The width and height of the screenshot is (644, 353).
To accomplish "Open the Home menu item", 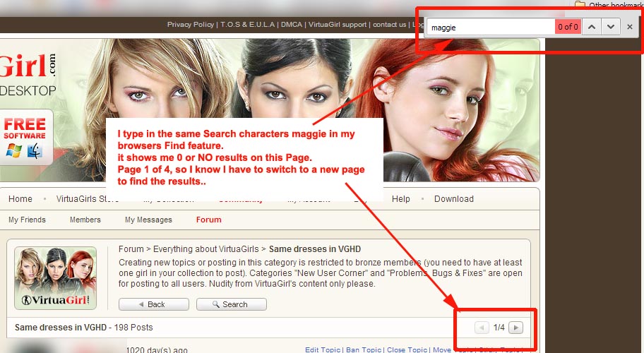I will point(20,199).
